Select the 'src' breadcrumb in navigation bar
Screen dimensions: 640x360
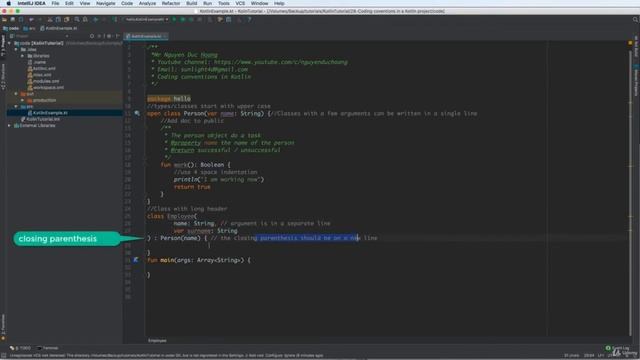point(29,29)
